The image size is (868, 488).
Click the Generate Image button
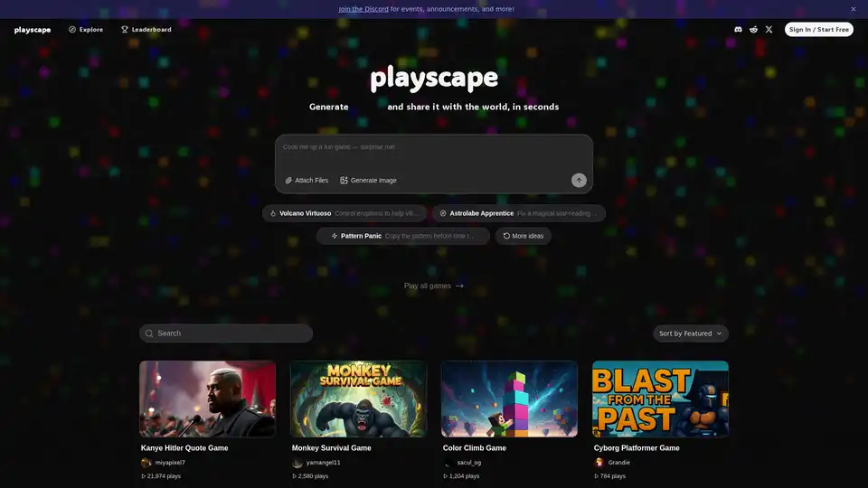(x=368, y=180)
